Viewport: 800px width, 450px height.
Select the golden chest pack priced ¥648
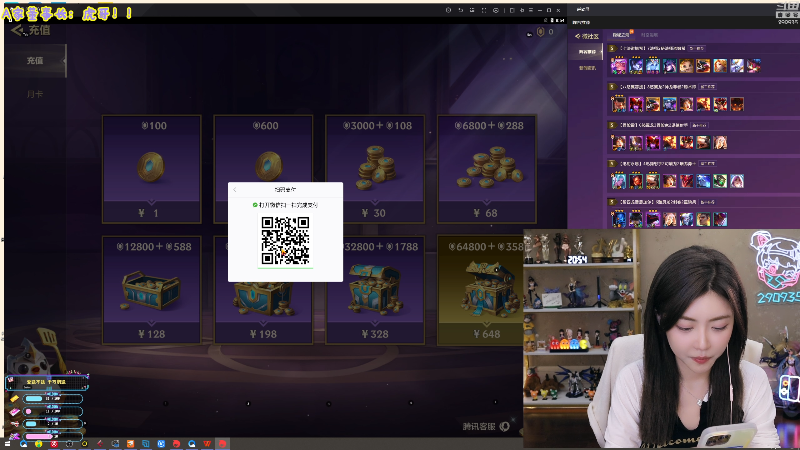point(481,290)
